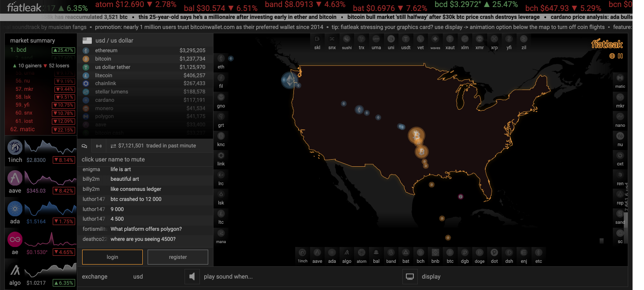Image resolution: width=644 pixels, height=290 pixels.
Task: Select the skl coin icon
Action: click(317, 39)
